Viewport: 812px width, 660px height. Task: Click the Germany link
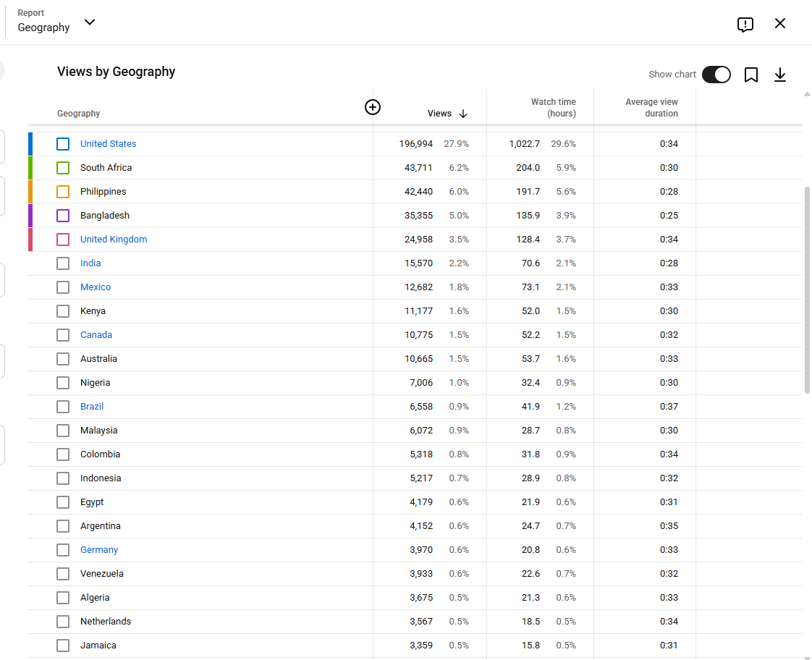(x=99, y=550)
